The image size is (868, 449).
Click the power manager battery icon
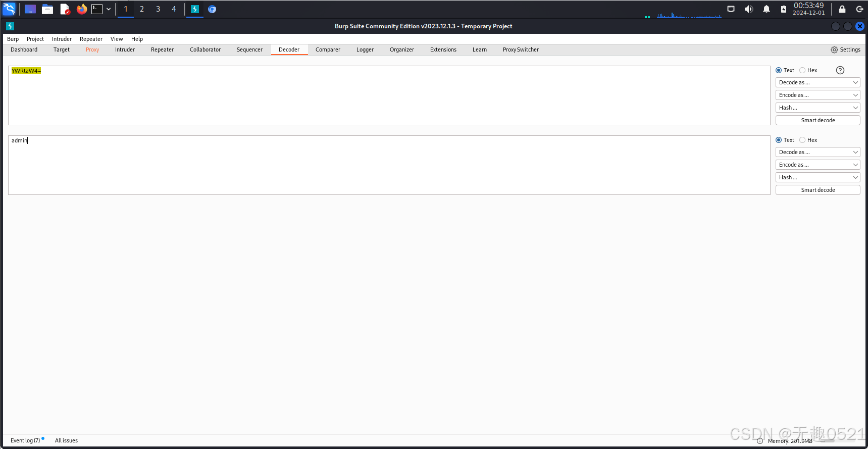coord(784,9)
